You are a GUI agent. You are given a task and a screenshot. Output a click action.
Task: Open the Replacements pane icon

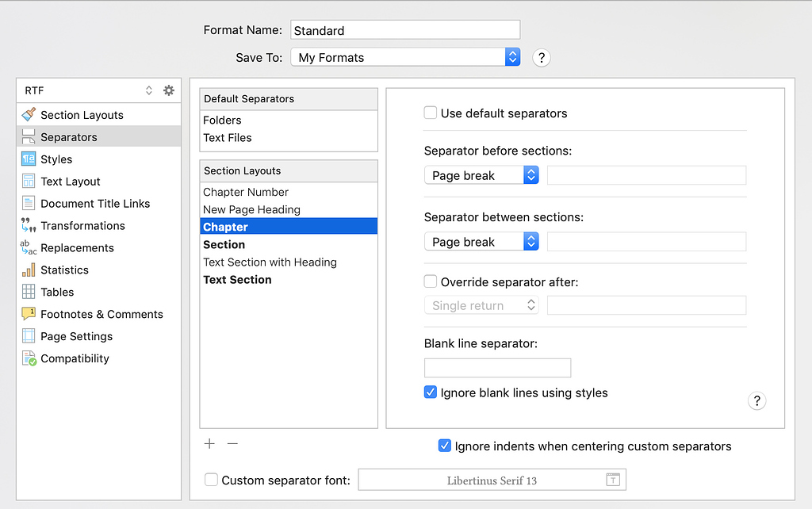(26, 247)
